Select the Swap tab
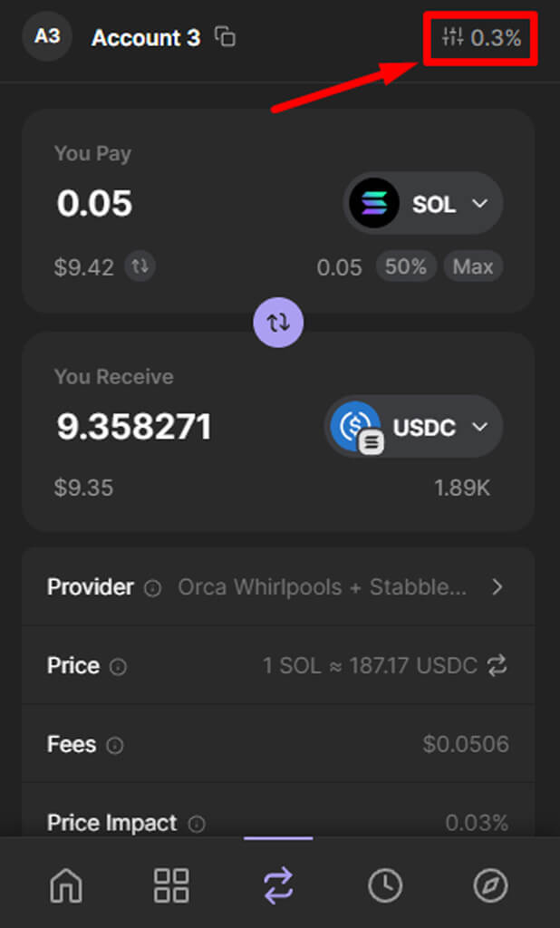Viewport: 560px width, 928px height. [x=278, y=884]
